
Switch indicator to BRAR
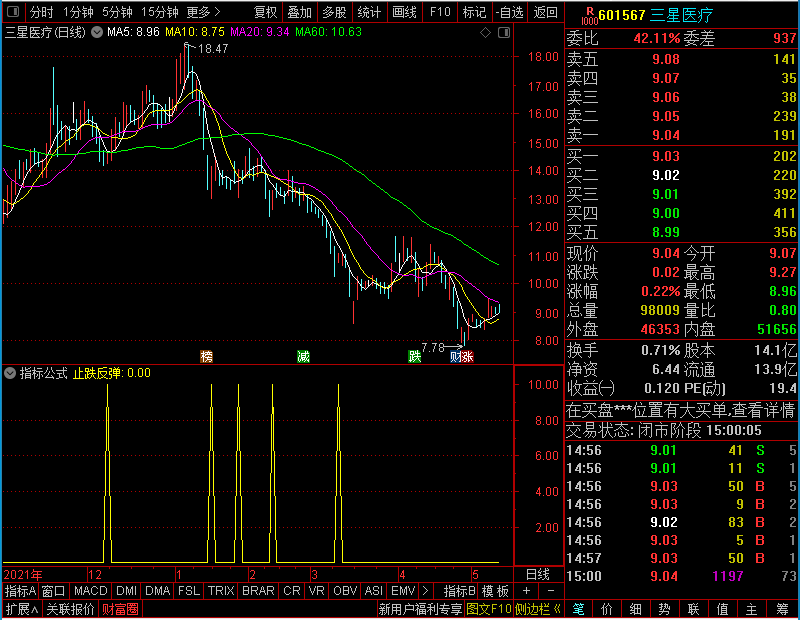[258, 591]
